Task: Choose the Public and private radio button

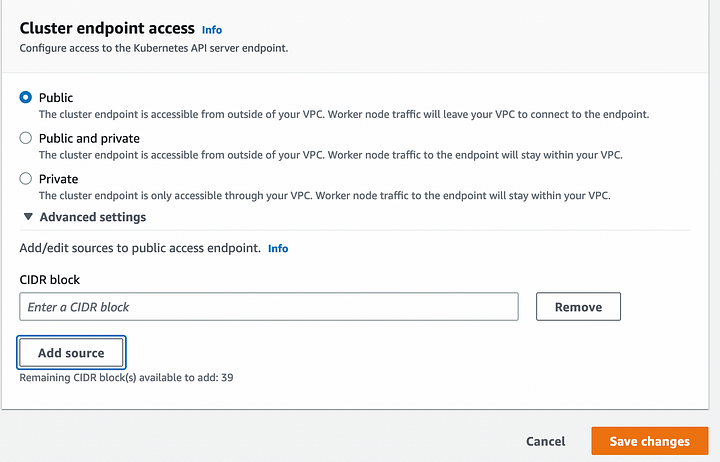Action: pyautogui.click(x=26, y=138)
